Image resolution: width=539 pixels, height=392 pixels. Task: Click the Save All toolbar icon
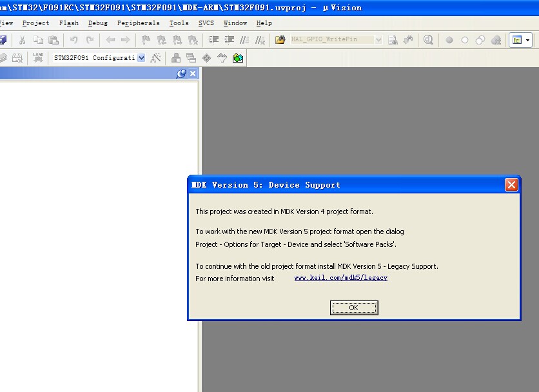(3, 40)
